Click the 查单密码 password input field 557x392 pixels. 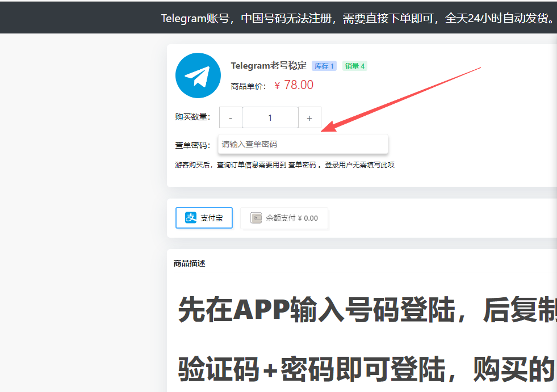[303, 144]
